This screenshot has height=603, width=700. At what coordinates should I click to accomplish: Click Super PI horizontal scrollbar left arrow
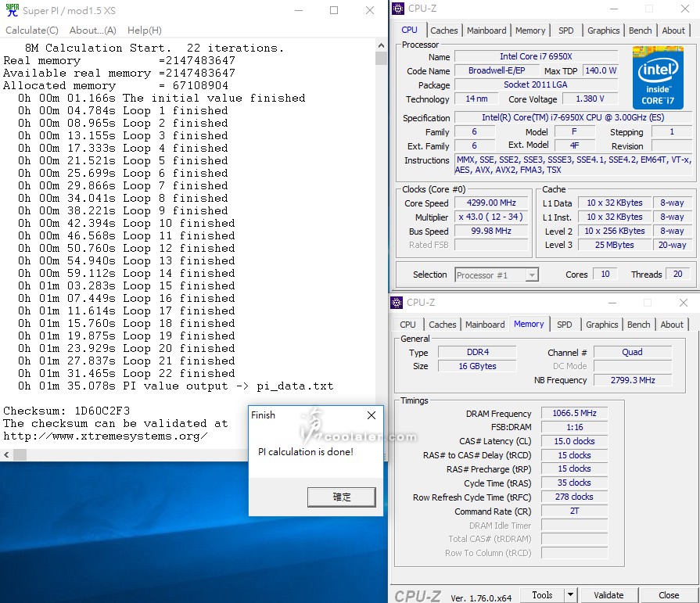(x=8, y=454)
